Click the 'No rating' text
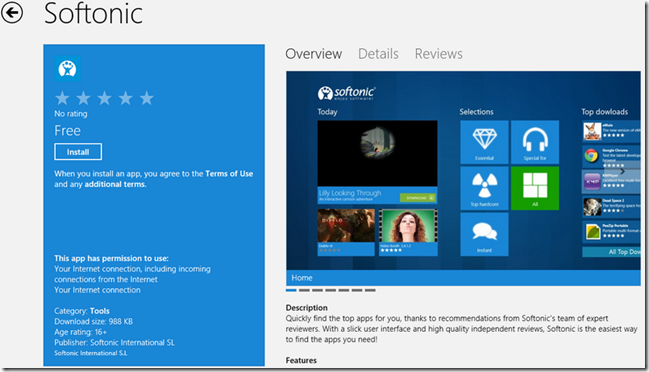The width and height of the screenshot is (649, 372). [71, 114]
